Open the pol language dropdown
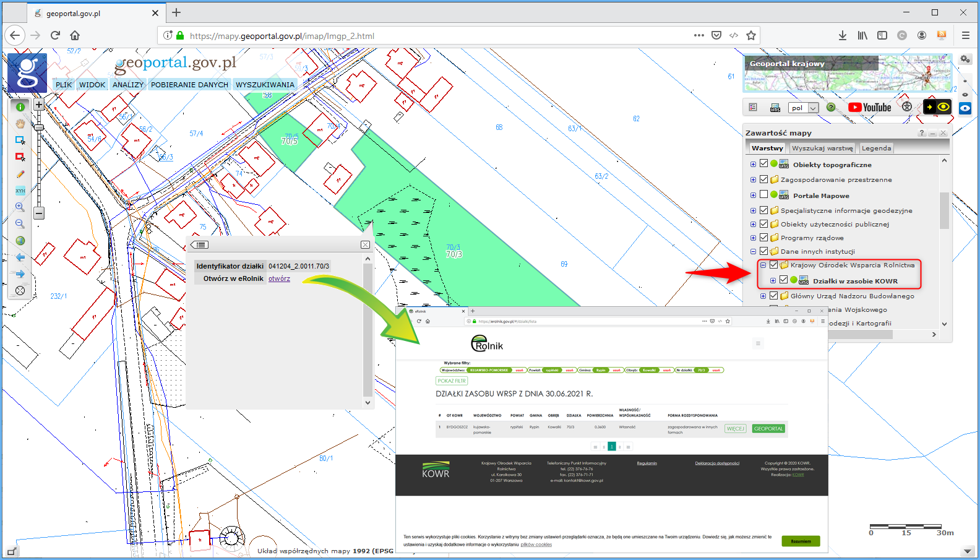This screenshot has height=560, width=980. pyautogui.click(x=804, y=108)
